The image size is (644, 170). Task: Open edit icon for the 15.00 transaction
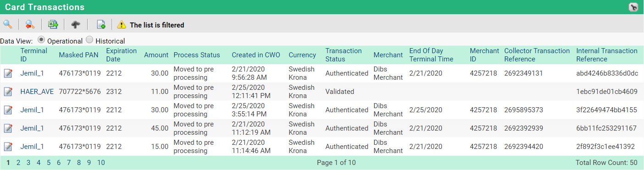tap(8, 147)
